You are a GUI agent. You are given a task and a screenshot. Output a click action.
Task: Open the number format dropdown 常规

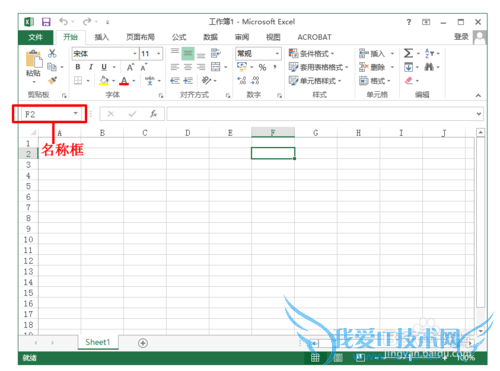(277, 54)
